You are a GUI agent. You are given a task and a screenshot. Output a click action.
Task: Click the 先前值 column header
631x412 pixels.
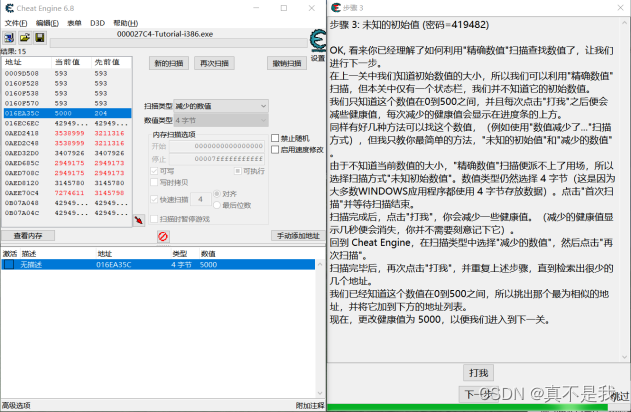coord(111,62)
